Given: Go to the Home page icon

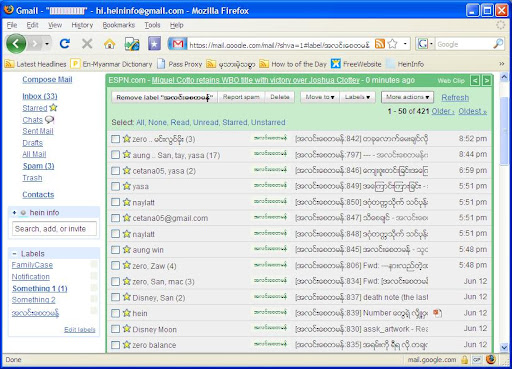Looking at the screenshot, I should coord(109,44).
